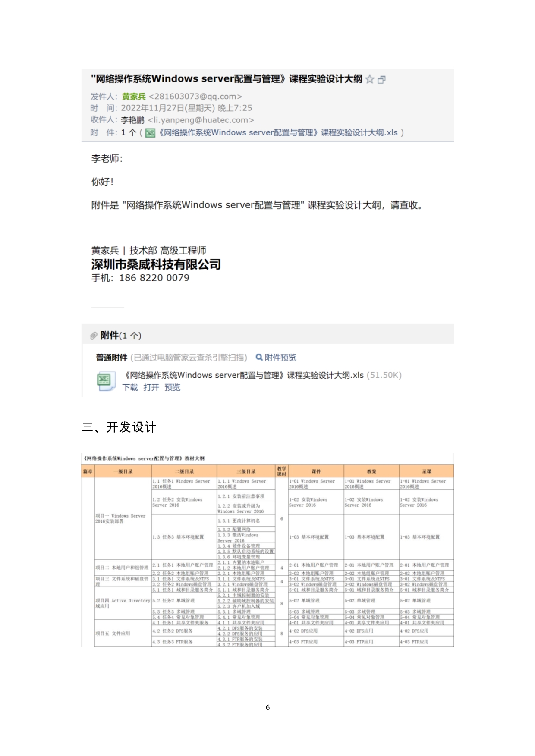This screenshot has width=535, height=756.
Task: Click the 打开 link
Action: pos(151,387)
